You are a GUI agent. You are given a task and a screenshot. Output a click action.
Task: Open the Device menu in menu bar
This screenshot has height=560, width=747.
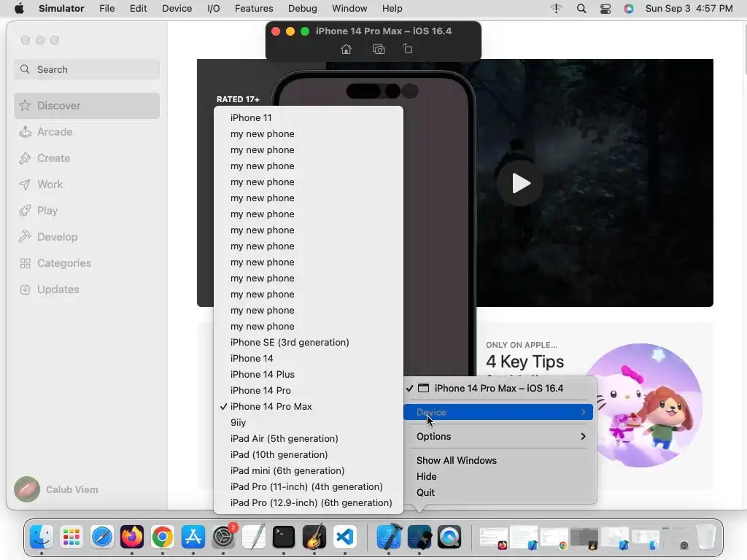(x=177, y=9)
